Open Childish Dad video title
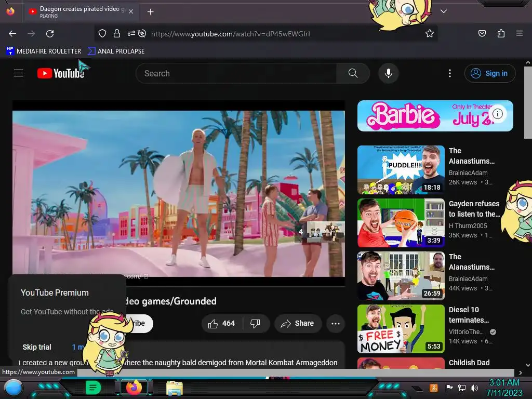The image size is (532, 399). click(469, 363)
